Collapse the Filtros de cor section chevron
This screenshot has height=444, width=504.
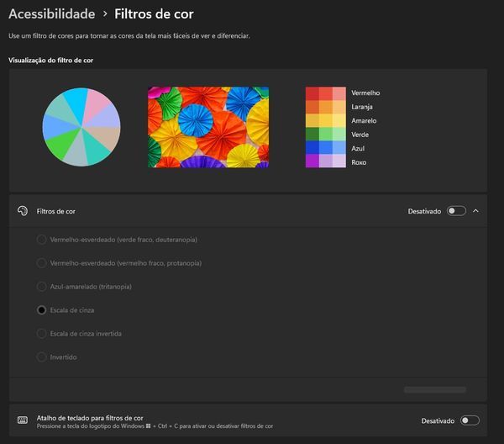[476, 211]
